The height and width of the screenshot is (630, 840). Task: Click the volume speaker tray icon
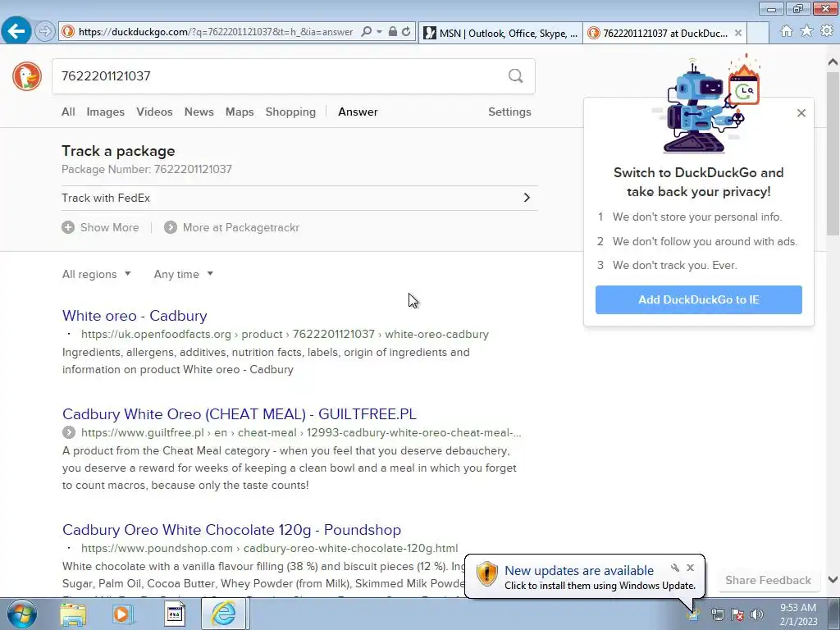click(757, 614)
